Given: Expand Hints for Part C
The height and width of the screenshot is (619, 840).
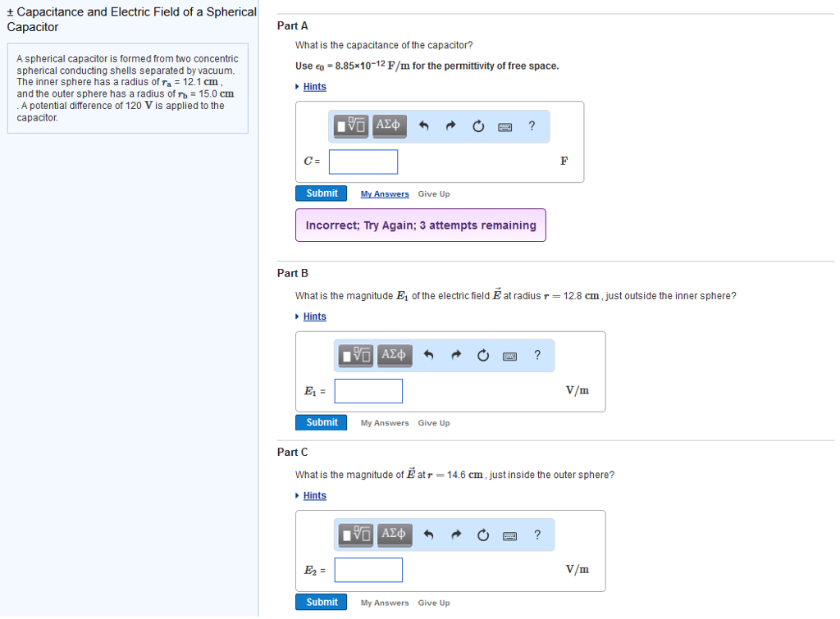Looking at the screenshot, I should [314, 495].
